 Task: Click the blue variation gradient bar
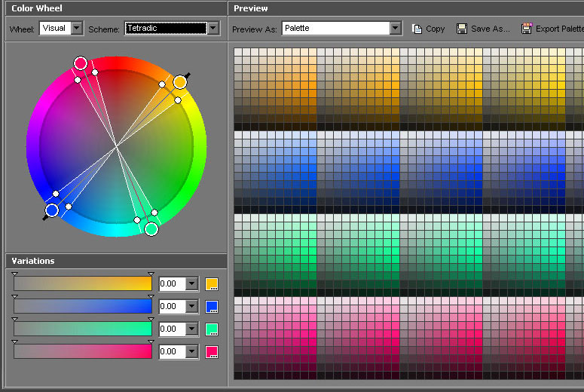tap(83, 306)
